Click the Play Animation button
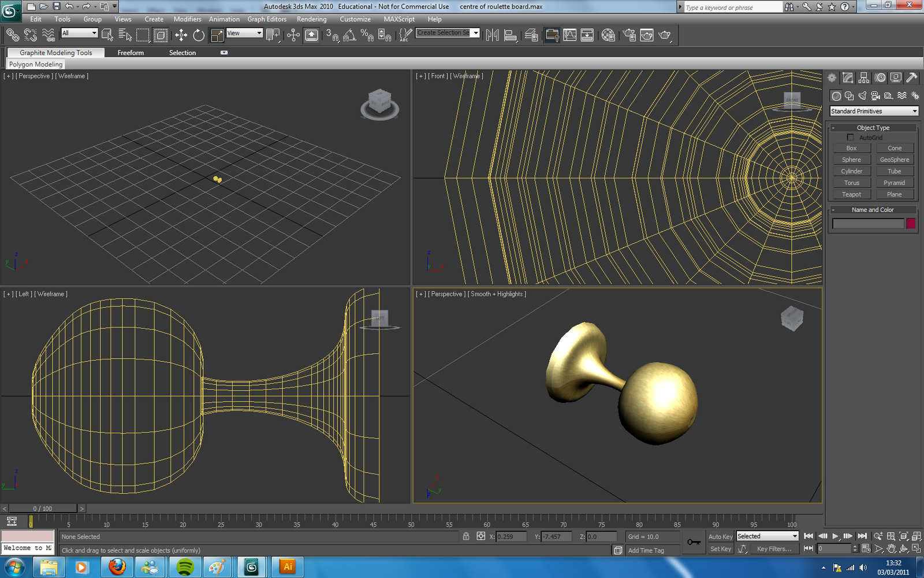924x578 pixels. pyautogui.click(x=835, y=536)
